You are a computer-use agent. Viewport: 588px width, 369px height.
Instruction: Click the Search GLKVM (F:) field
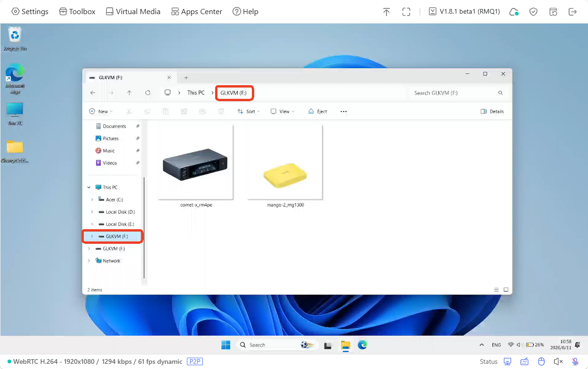click(458, 93)
